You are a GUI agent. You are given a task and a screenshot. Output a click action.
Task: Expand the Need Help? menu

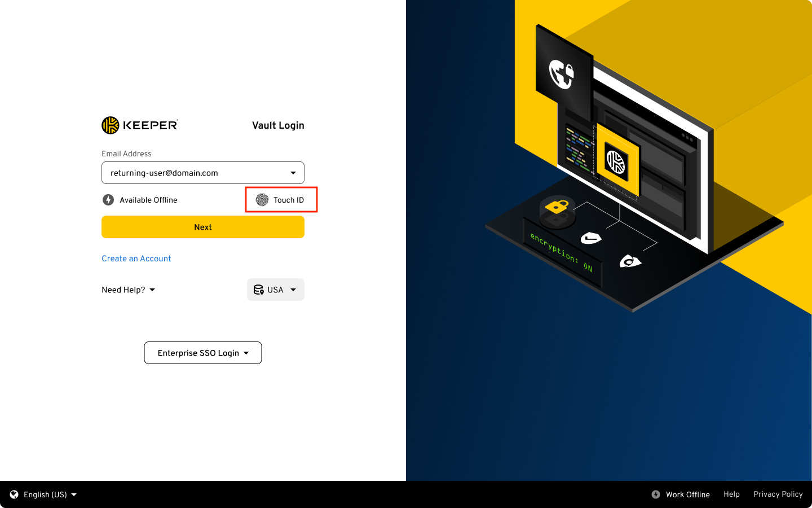(x=129, y=290)
